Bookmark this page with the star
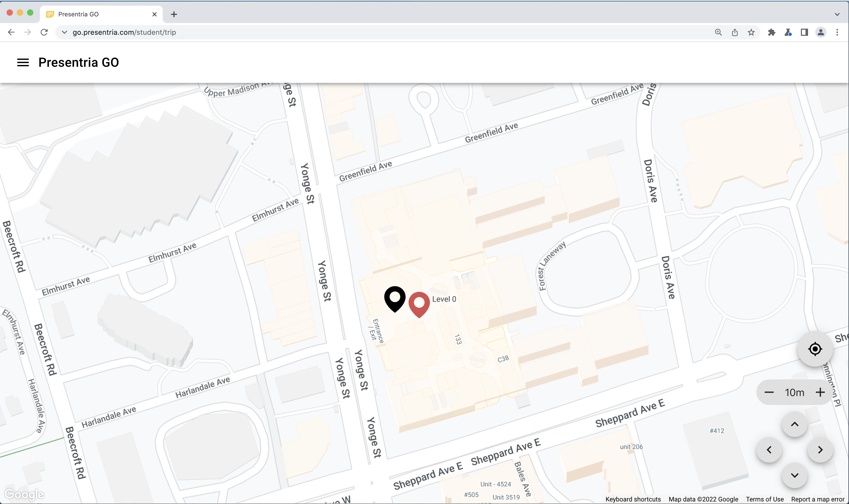This screenshot has height=504, width=849. (751, 32)
